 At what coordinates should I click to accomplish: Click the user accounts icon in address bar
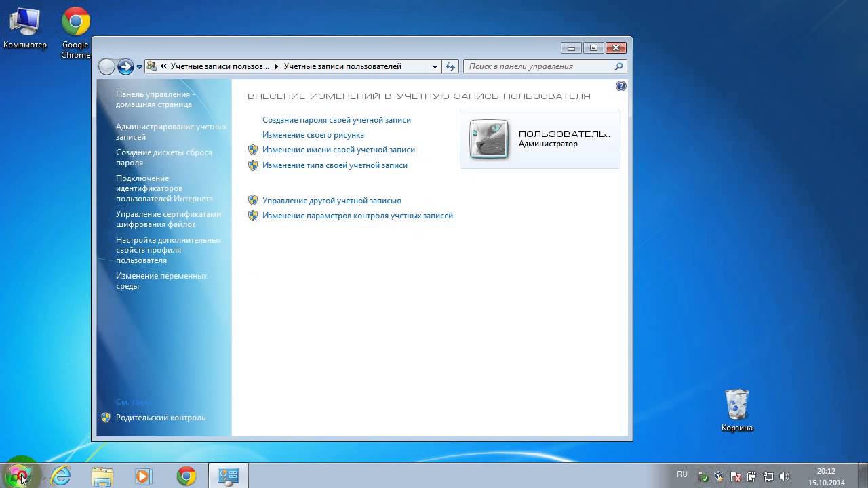tap(152, 66)
